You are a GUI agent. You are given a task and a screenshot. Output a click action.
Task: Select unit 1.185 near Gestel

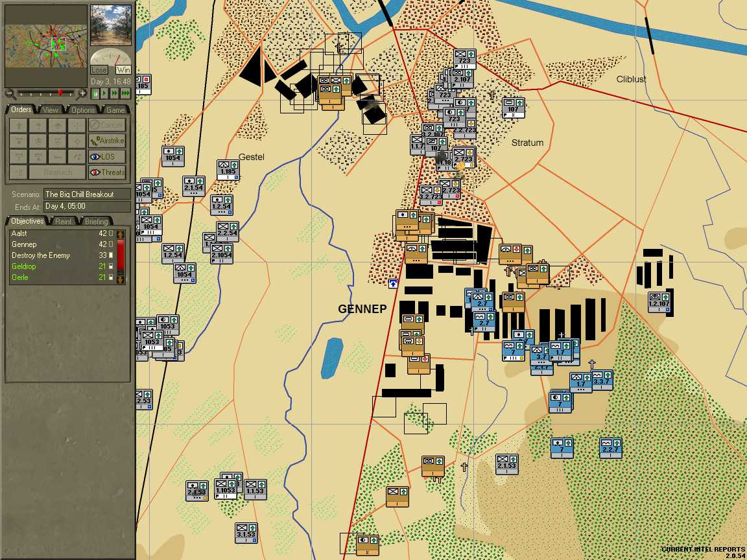228,170
